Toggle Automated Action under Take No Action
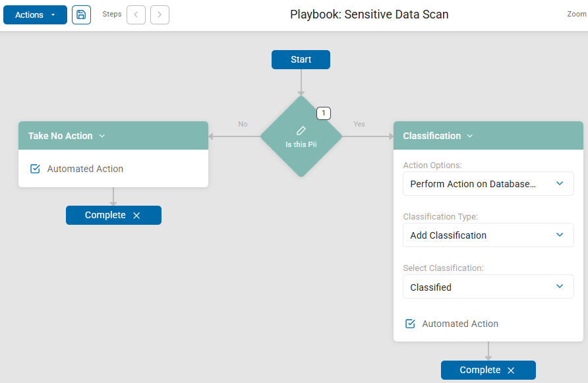Image resolution: width=588 pixels, height=383 pixels. [x=36, y=169]
